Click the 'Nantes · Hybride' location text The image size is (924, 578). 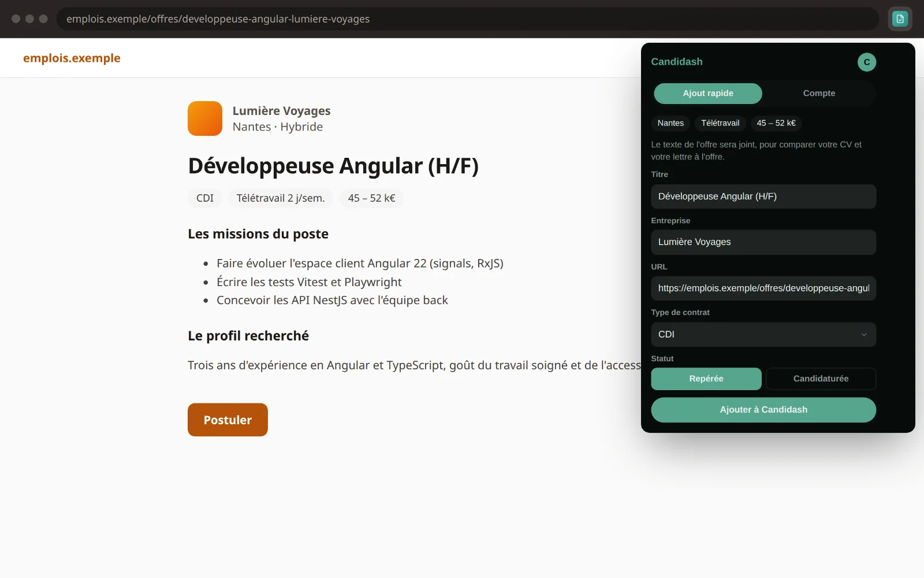pos(278,127)
